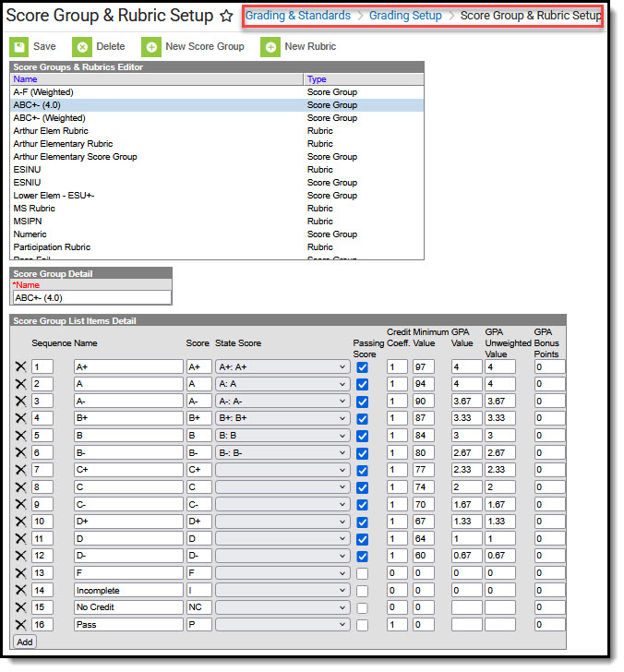The image size is (624, 672).
Task: Open State Score dropdown showing B+: B+
Action: coord(282,418)
